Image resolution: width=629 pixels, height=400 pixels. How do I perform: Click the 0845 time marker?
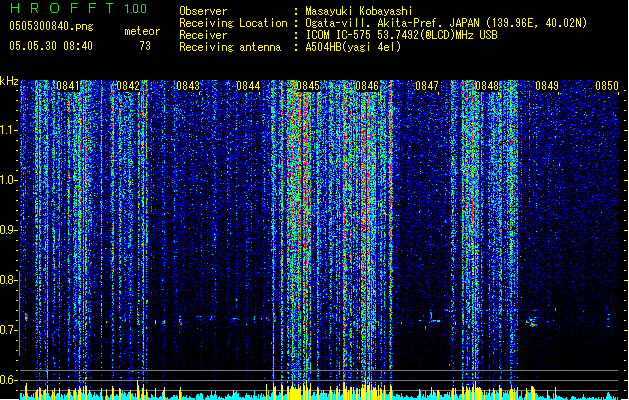(308, 86)
